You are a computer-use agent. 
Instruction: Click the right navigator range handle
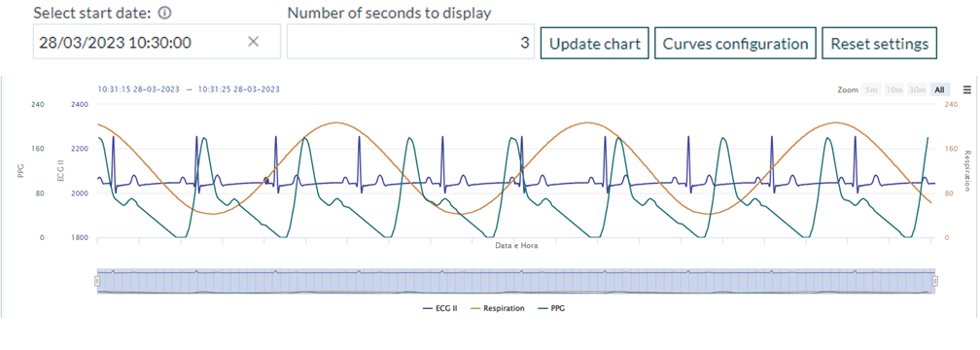click(x=935, y=281)
